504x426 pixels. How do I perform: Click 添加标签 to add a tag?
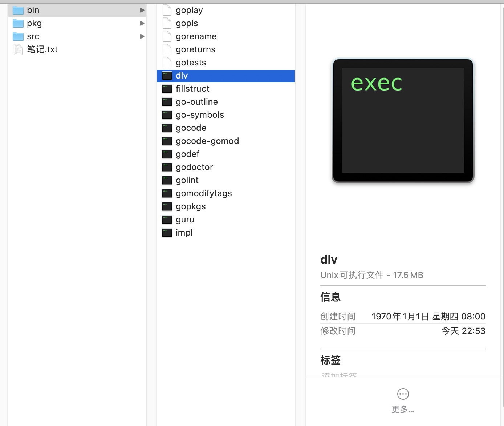point(338,375)
